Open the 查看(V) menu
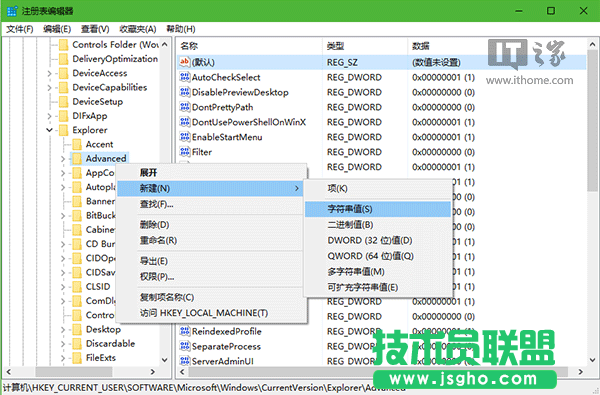The image size is (600, 395). [x=95, y=29]
